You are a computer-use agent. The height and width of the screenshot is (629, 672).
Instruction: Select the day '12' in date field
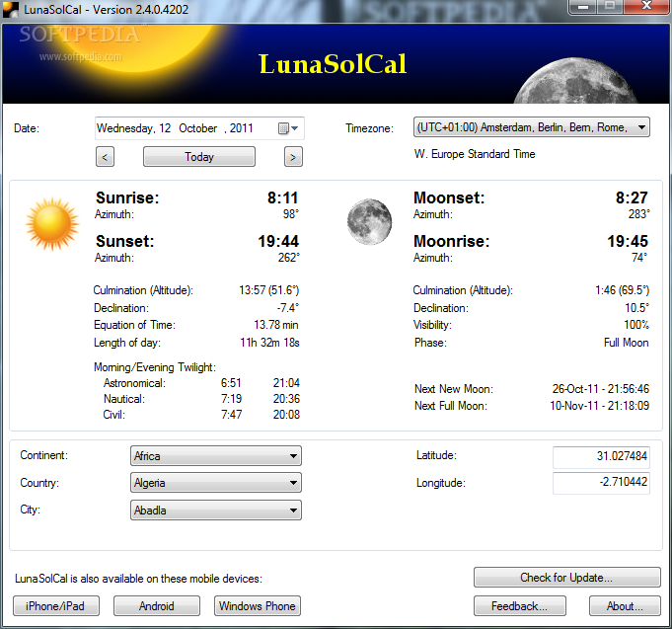[165, 128]
